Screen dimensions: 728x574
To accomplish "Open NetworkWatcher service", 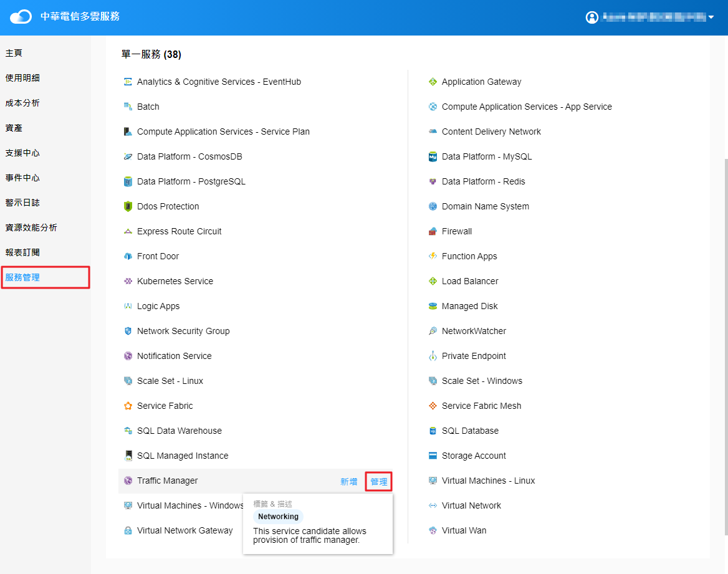I will coord(474,331).
